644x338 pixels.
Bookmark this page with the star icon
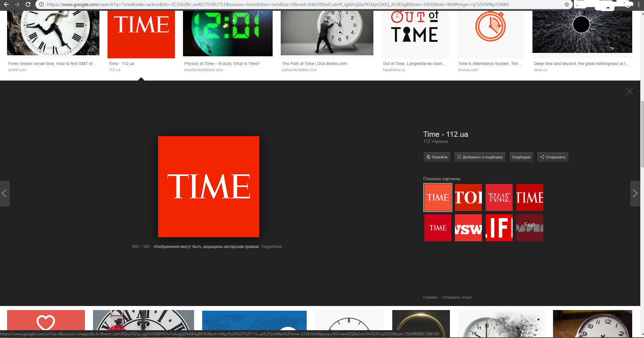click(x=566, y=4)
